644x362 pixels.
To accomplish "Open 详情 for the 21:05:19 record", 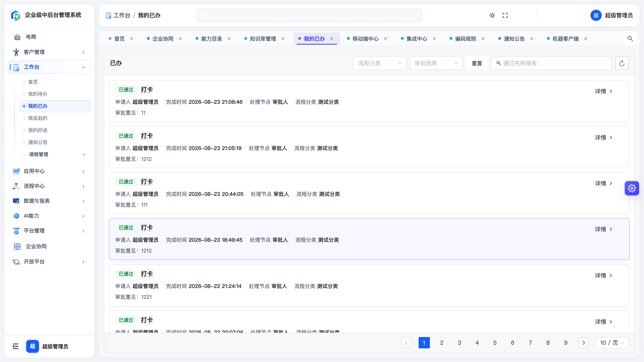I will (x=604, y=138).
